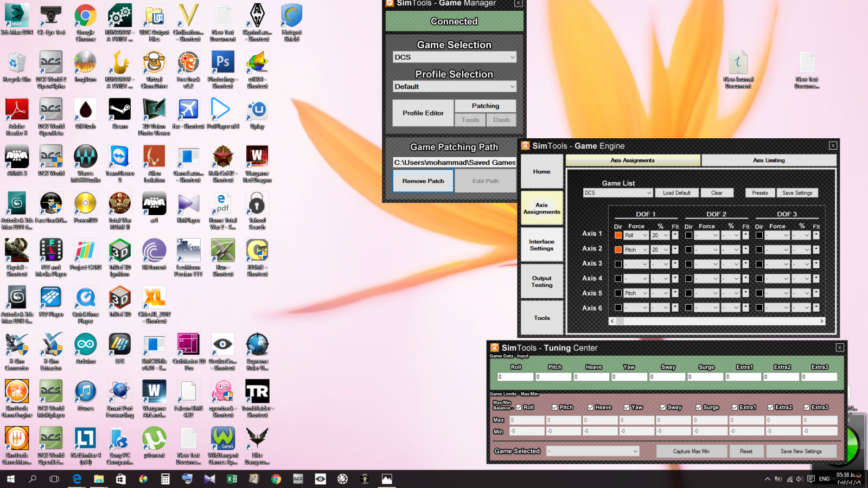
Task: Click Capture Max Min button
Action: pos(691,451)
